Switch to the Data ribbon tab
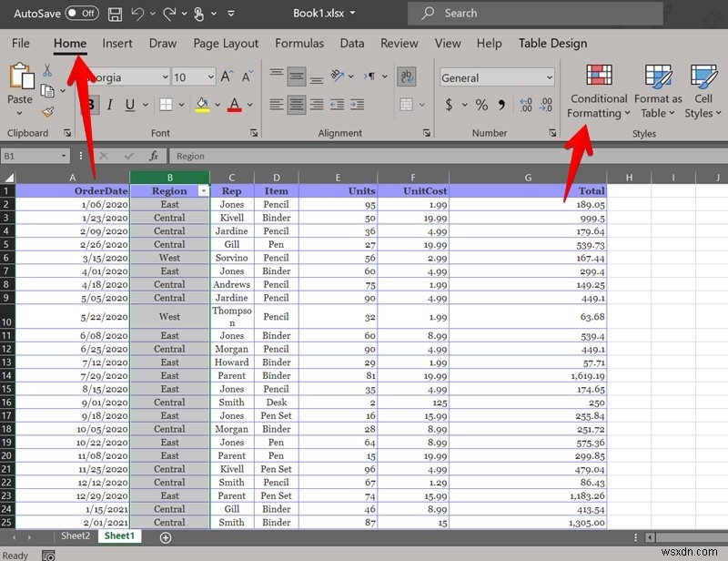The height and width of the screenshot is (561, 728). pos(351,43)
